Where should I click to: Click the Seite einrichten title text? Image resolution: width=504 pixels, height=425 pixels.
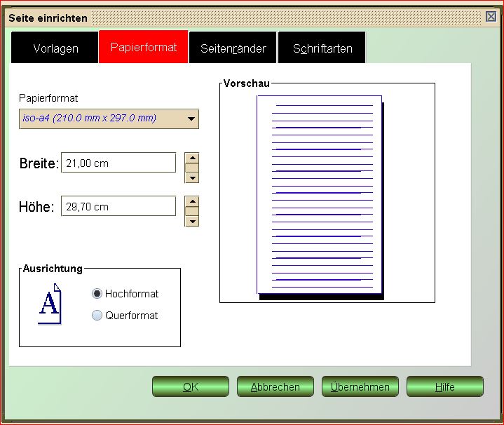48,18
